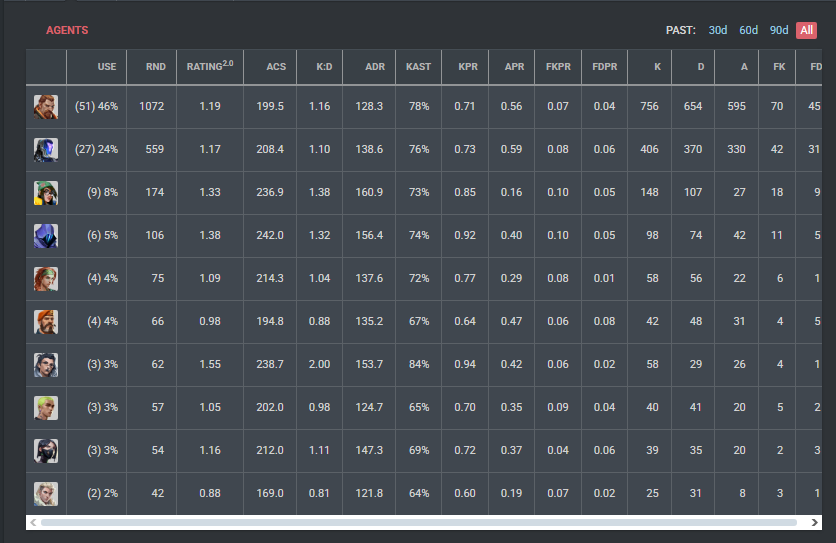Click the APR column header
836x543 pixels.
pos(511,67)
